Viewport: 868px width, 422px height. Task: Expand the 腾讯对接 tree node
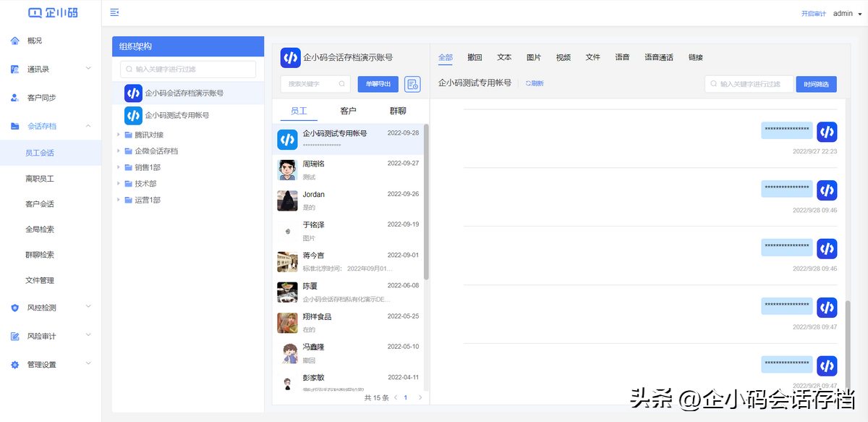(x=119, y=135)
